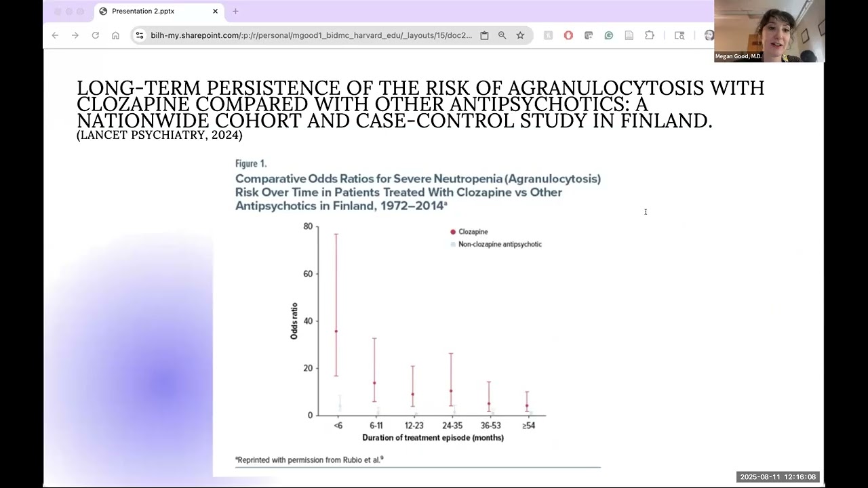Click the '36-53' months axis label
The width and height of the screenshot is (868, 488).
(490, 426)
